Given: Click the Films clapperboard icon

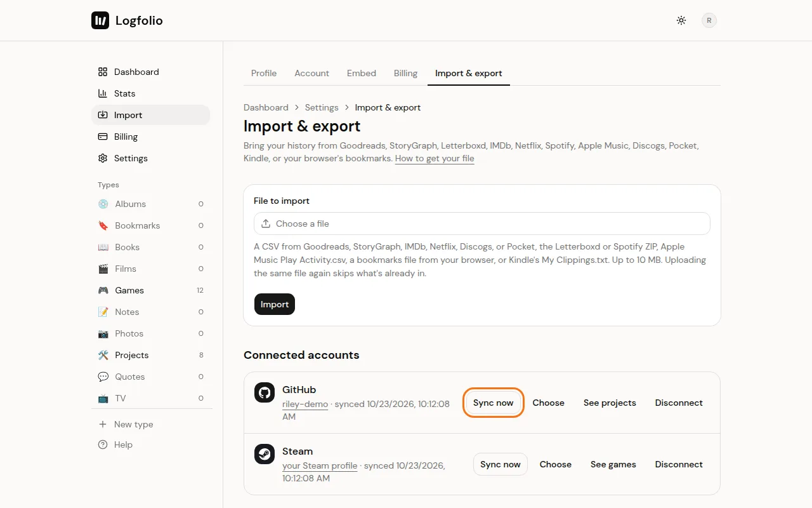Looking at the screenshot, I should (x=103, y=269).
